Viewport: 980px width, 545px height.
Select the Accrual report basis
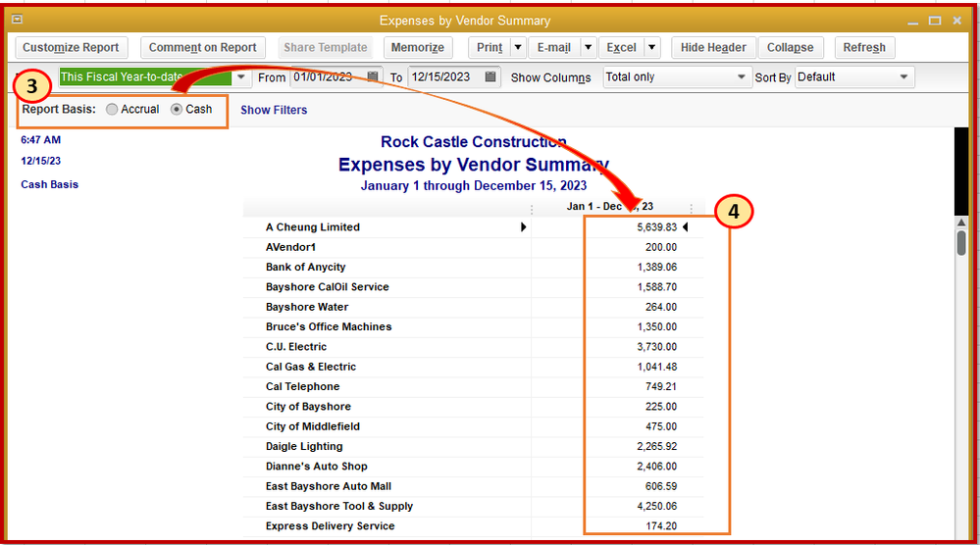pos(112,109)
